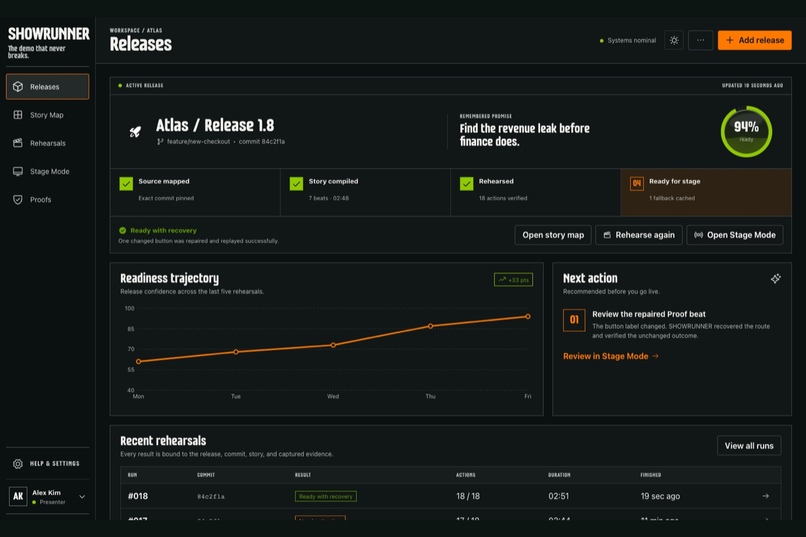
Task: Switch to Stage Mode sidebar item
Action: pyautogui.click(x=47, y=171)
